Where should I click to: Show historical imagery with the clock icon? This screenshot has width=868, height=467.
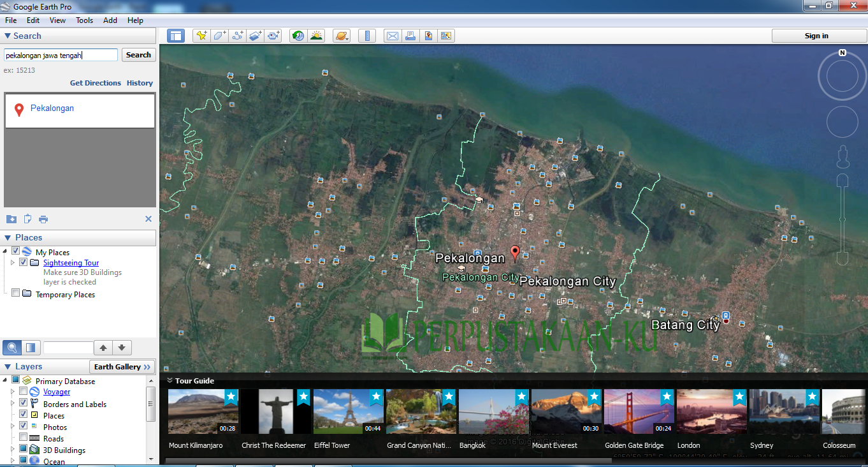coord(298,36)
